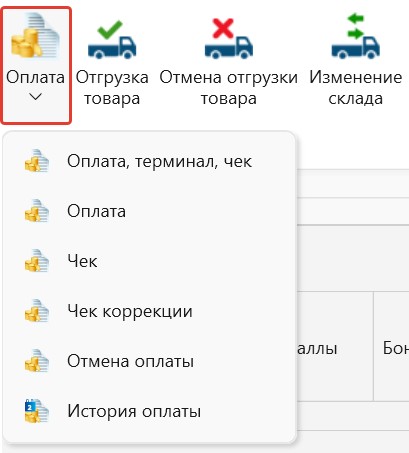Click the calendar icon beside История оплаты
Viewport: 409px width, 453px height.
point(37,411)
